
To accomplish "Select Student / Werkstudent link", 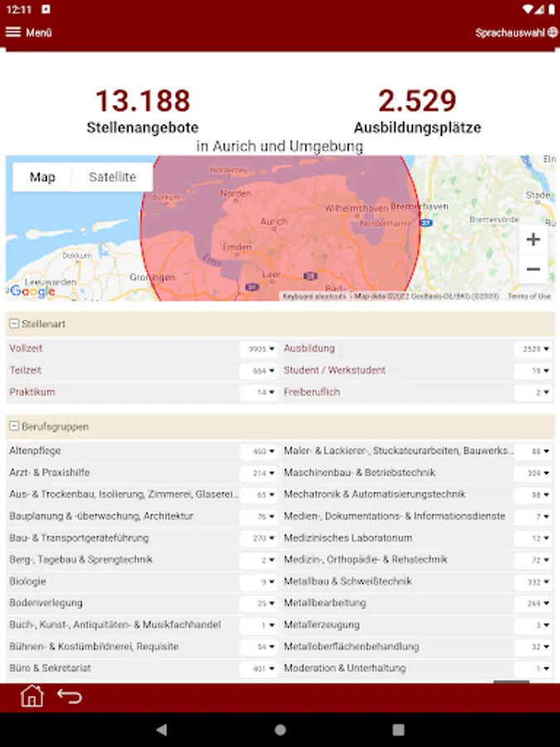I will pyautogui.click(x=335, y=370).
